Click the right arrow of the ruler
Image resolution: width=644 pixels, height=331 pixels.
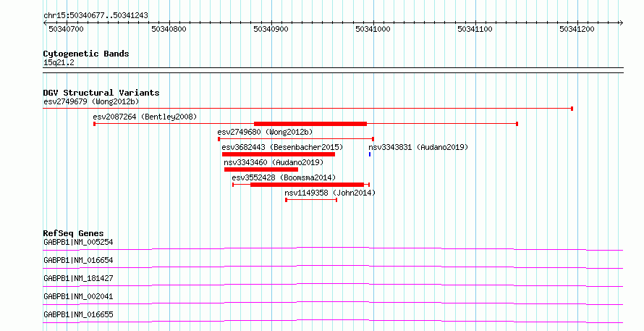tap(621, 23)
